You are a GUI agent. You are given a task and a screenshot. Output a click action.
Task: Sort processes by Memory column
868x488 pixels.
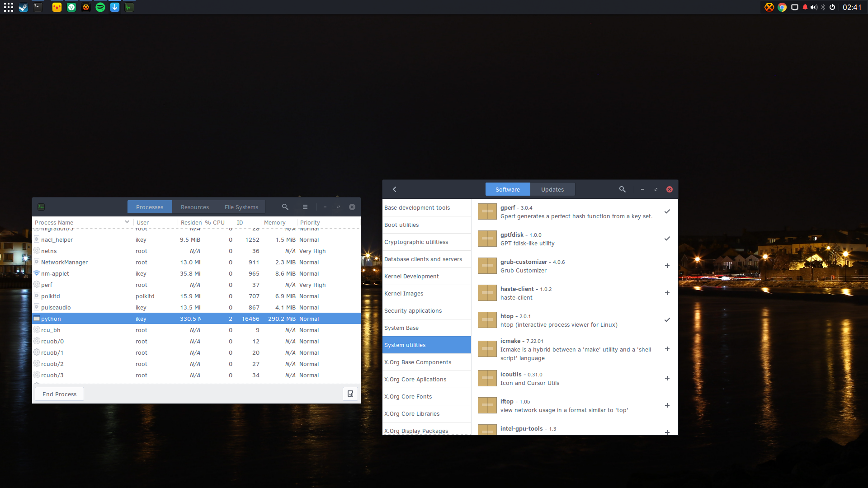pyautogui.click(x=279, y=222)
